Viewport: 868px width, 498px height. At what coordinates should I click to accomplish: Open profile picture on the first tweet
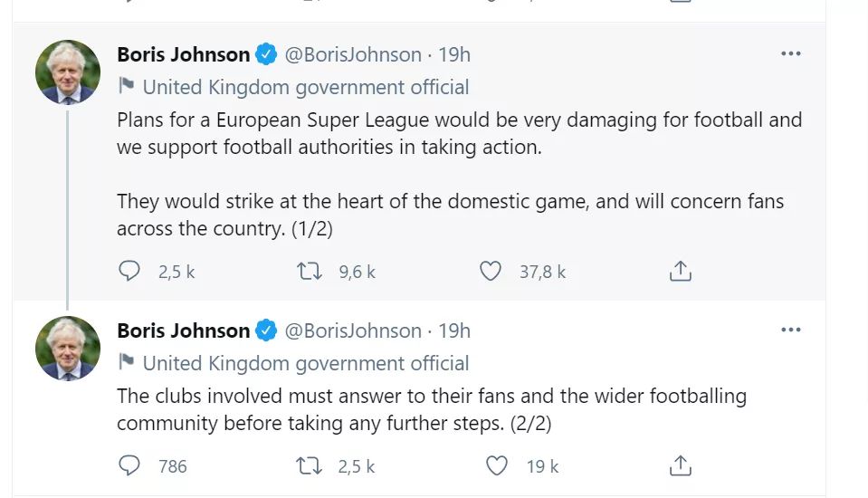pos(68,72)
